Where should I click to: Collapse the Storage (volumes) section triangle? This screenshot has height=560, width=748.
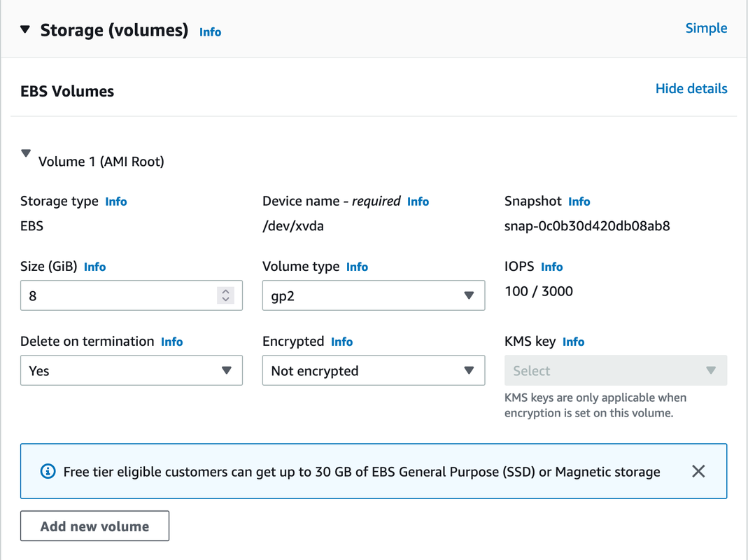point(25,30)
